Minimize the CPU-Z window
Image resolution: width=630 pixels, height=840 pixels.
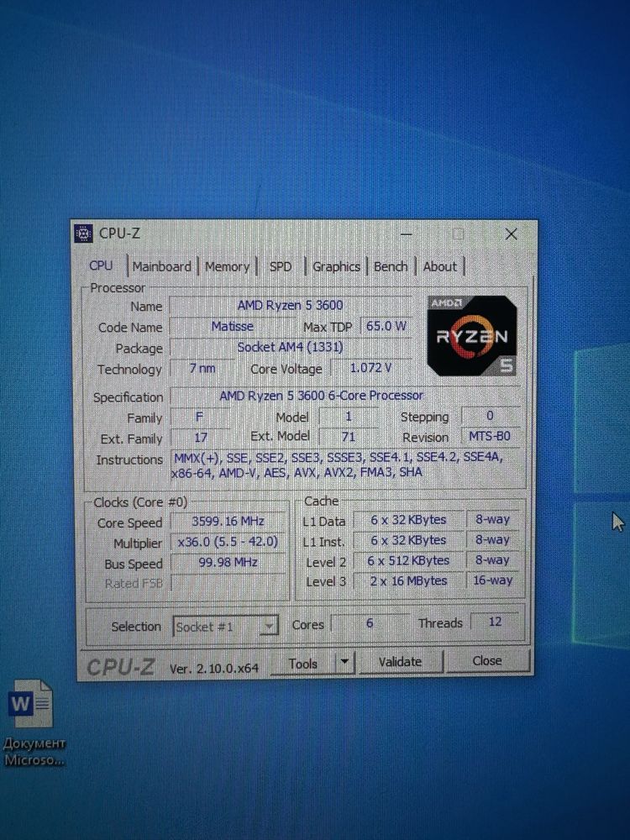[407, 234]
